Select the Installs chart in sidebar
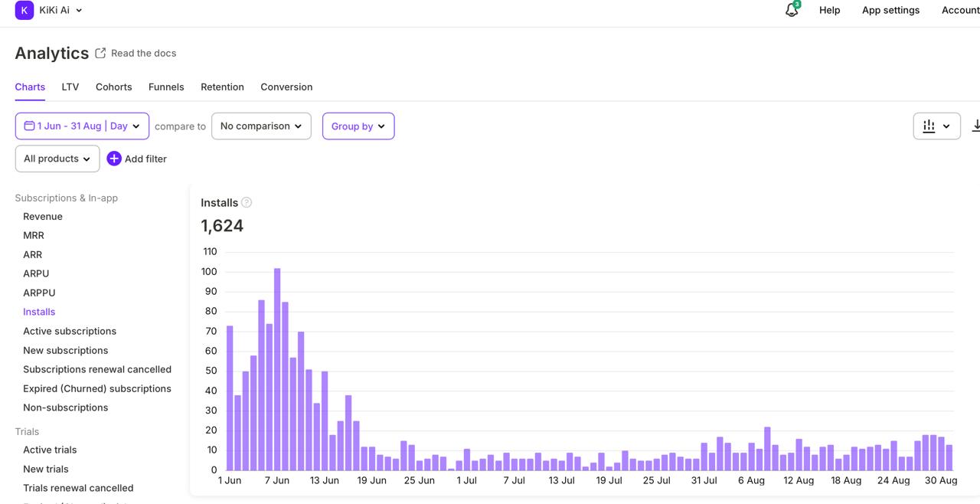Image resolution: width=980 pixels, height=504 pixels. point(39,312)
